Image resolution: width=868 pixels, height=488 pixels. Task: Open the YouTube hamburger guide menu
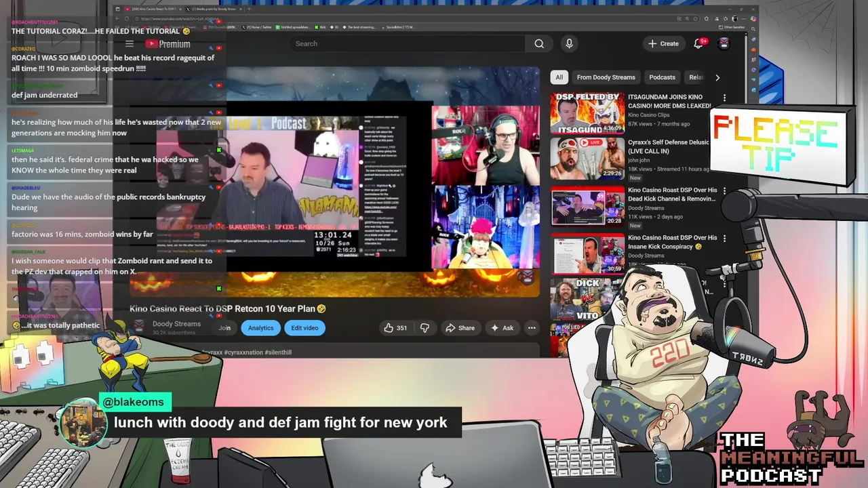coord(130,44)
